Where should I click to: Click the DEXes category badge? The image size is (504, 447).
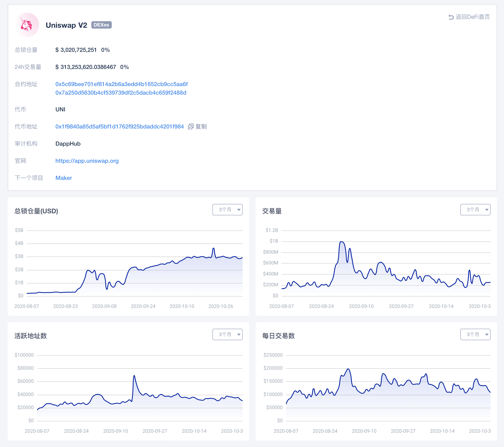[x=101, y=25]
